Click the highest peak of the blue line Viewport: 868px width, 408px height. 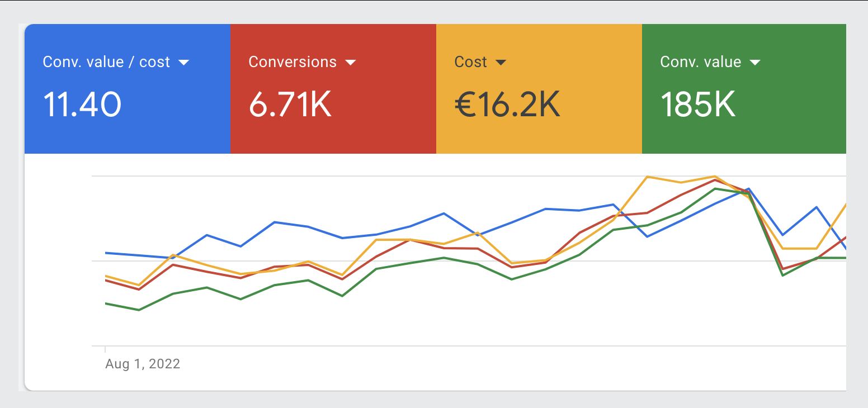(x=748, y=189)
